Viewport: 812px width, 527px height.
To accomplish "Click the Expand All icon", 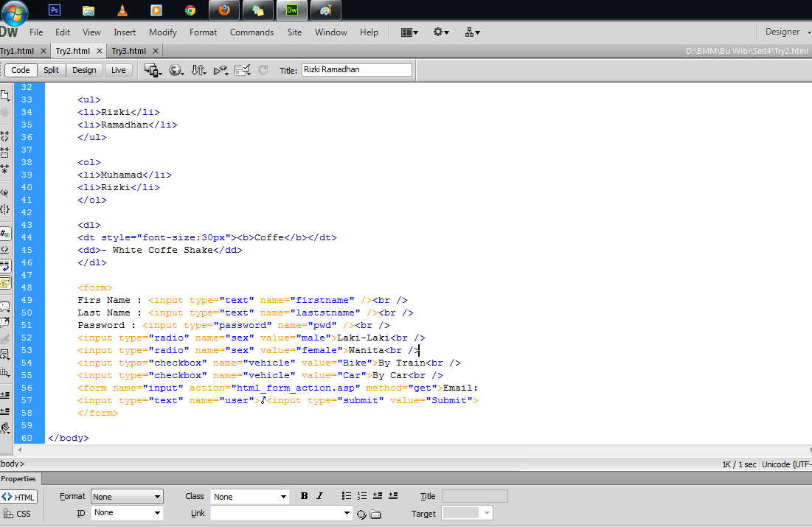I will (4, 169).
